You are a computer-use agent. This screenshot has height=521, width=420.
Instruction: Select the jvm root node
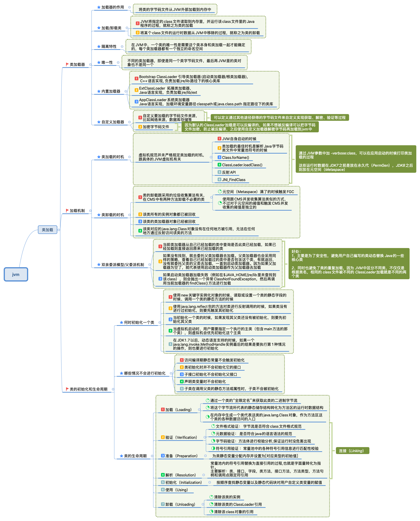pyautogui.click(x=16, y=275)
